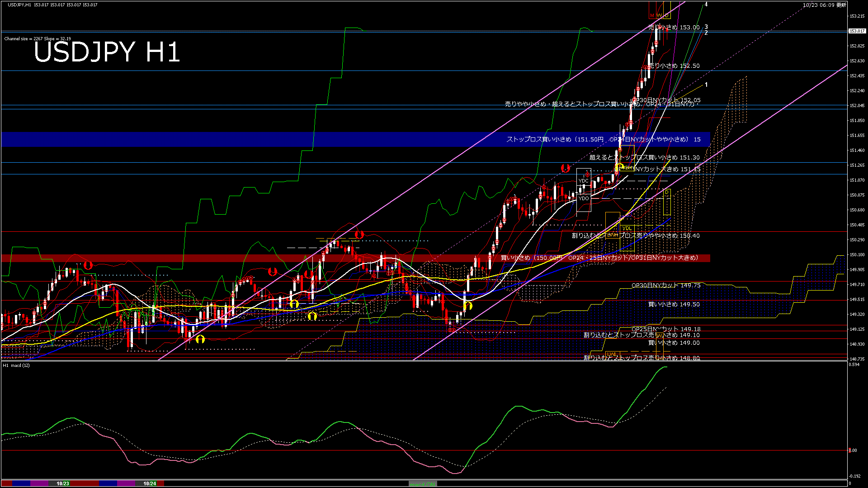This screenshot has height=488, width=868.
Task: Click the 10/23 06:09 更新 update label
Action: point(824,5)
